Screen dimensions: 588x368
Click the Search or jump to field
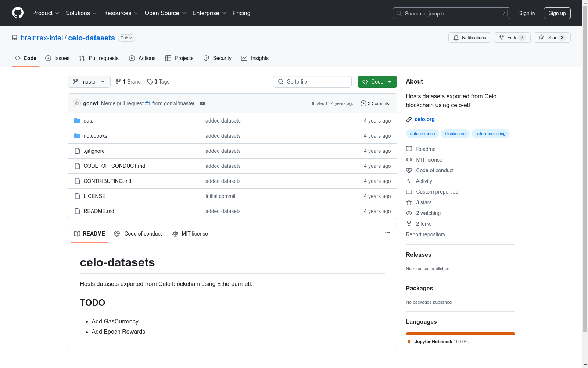tap(451, 13)
